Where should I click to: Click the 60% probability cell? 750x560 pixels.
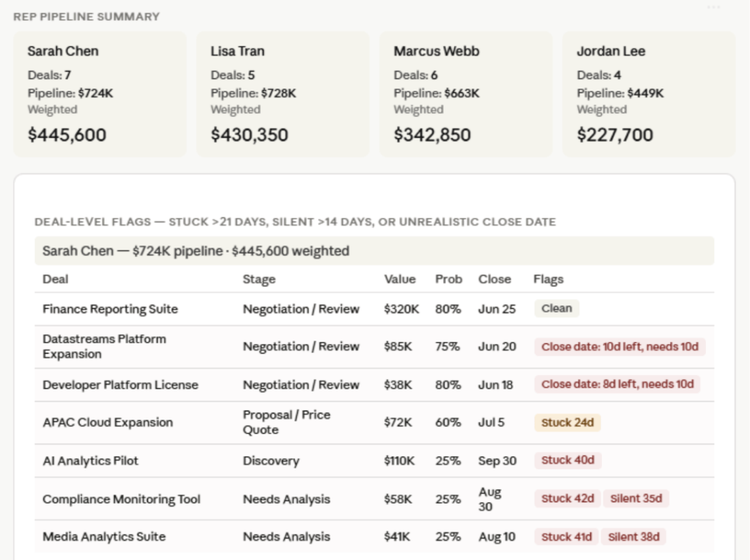coord(448,422)
